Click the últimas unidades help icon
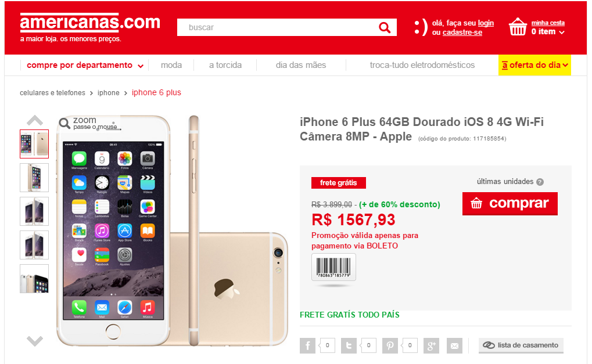 [x=540, y=182]
